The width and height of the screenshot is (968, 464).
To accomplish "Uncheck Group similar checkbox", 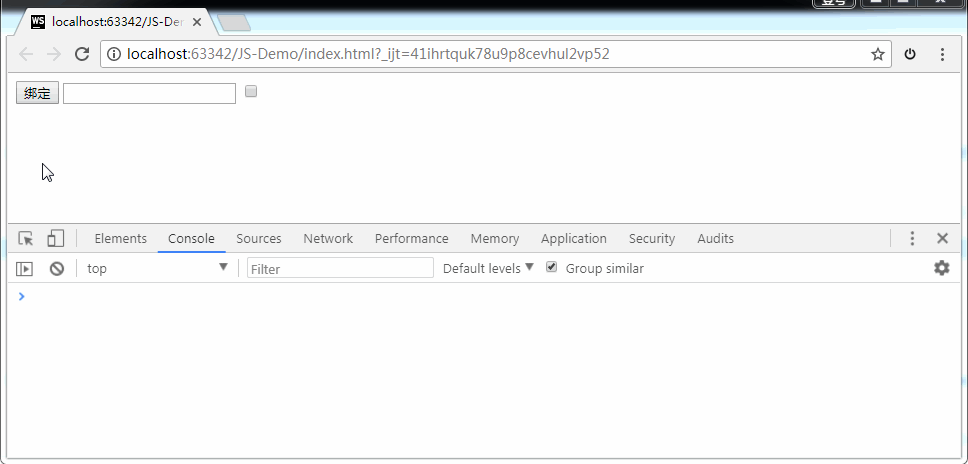I will (552, 267).
